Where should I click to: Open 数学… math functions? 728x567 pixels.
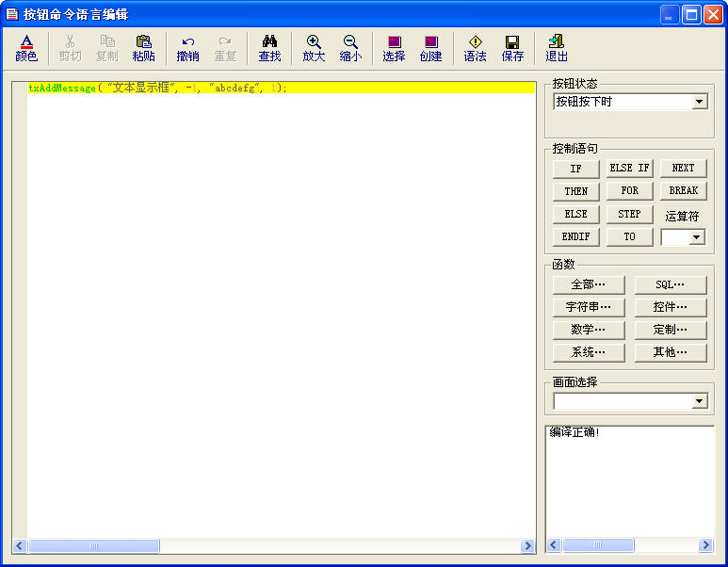tap(589, 330)
